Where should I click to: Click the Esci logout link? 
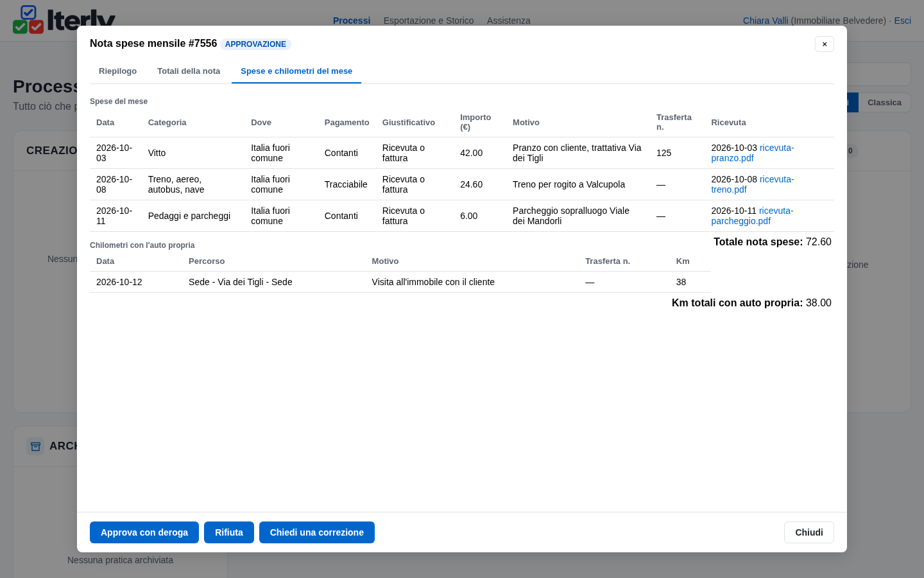[x=902, y=21]
